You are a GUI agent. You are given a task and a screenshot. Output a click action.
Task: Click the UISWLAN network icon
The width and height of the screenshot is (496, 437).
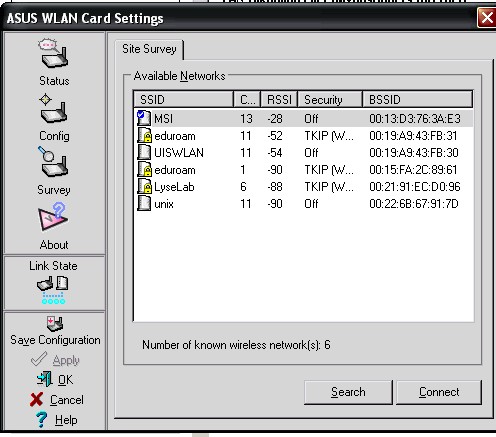[x=144, y=152]
